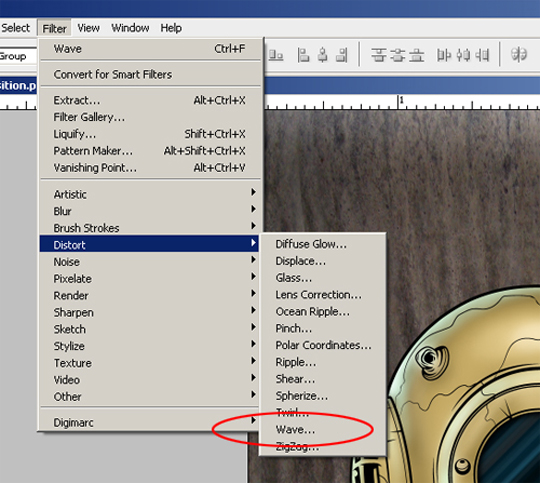Click the Align right edges icon
This screenshot has height=483, width=540.
pyautogui.click(x=342, y=55)
